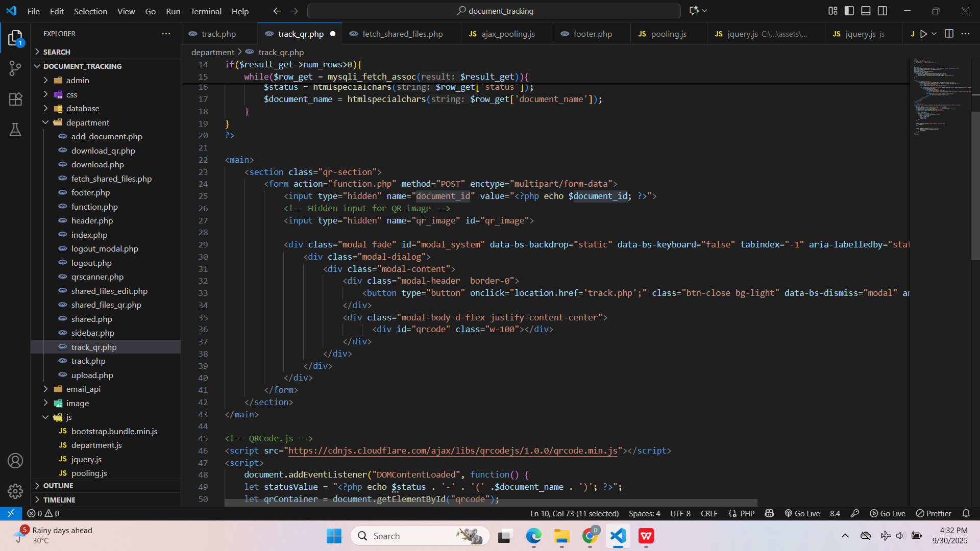The height and width of the screenshot is (551, 980).
Task: Open the Terminal menu
Action: (x=206, y=11)
